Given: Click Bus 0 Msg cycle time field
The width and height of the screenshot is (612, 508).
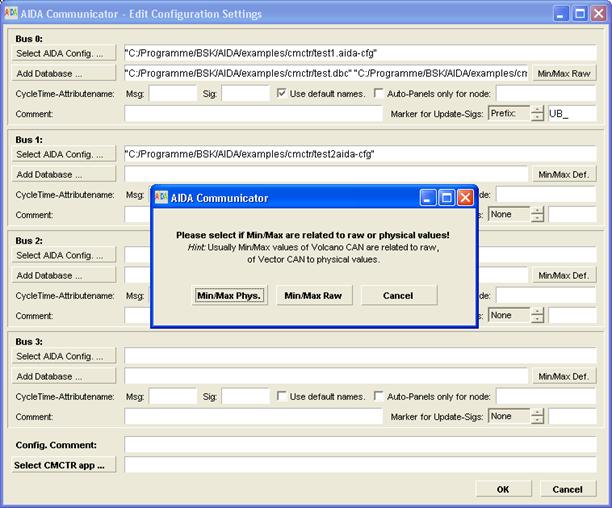Looking at the screenshot, I should (173, 94).
